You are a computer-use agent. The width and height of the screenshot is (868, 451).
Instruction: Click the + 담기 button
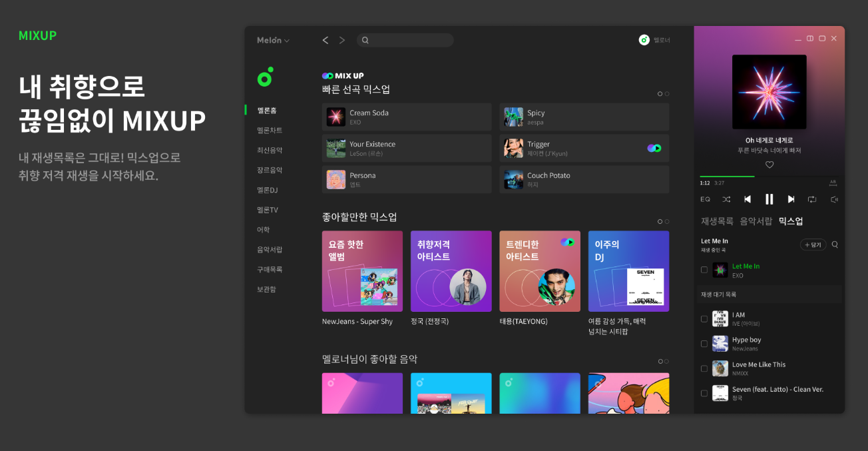(x=813, y=244)
